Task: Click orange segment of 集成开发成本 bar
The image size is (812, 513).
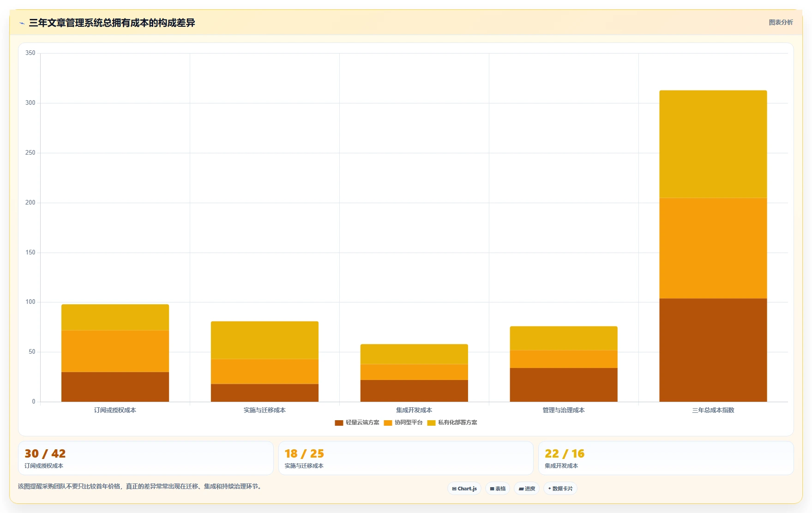Action: click(x=414, y=372)
